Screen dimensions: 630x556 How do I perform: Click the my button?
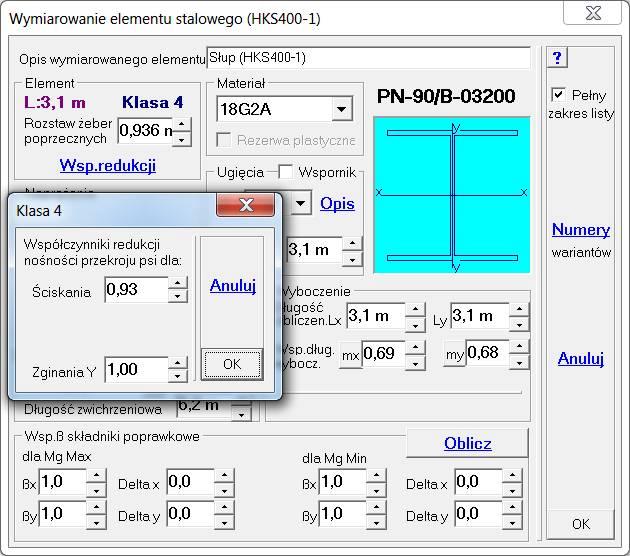click(454, 354)
